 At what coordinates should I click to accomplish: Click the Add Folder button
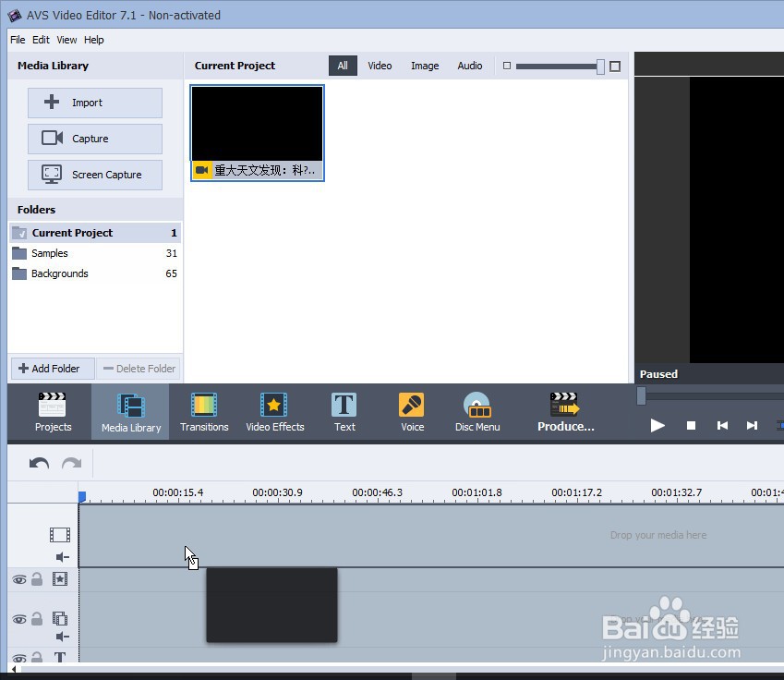53,369
